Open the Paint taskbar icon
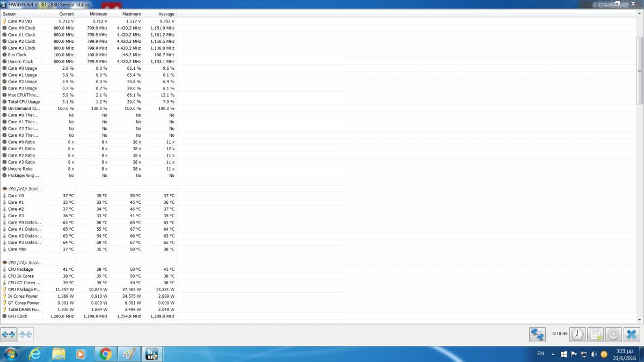644x362 pixels. tap(129, 354)
